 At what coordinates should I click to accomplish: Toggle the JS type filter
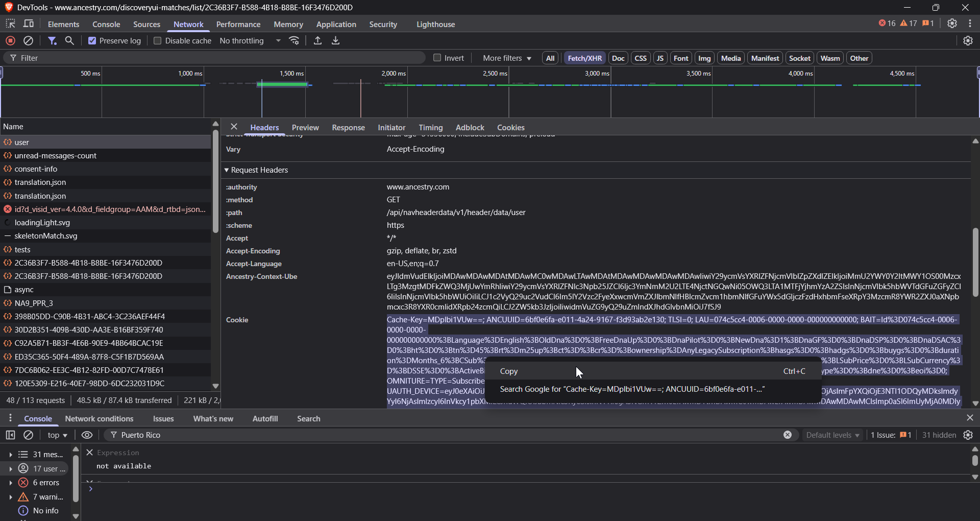click(660, 58)
